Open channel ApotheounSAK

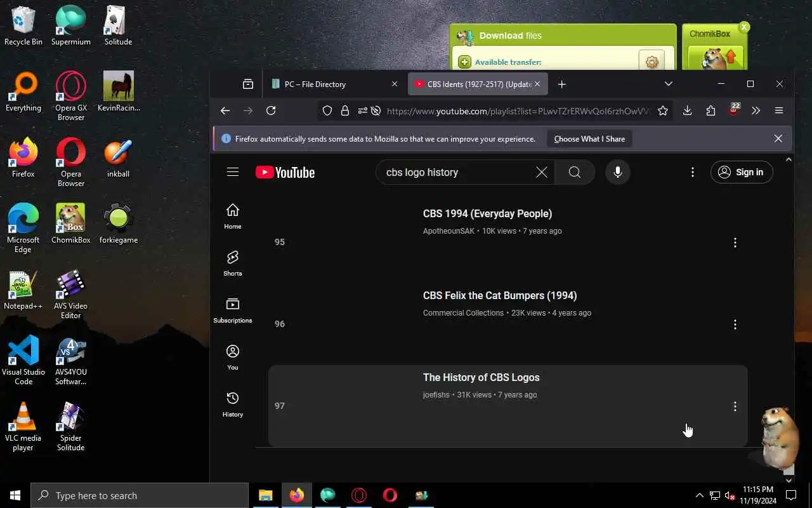(449, 231)
